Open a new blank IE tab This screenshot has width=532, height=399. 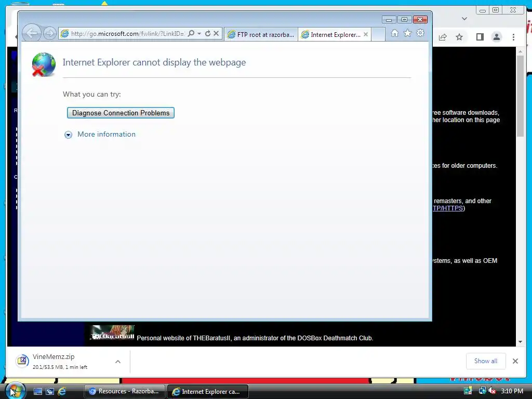tap(378, 34)
